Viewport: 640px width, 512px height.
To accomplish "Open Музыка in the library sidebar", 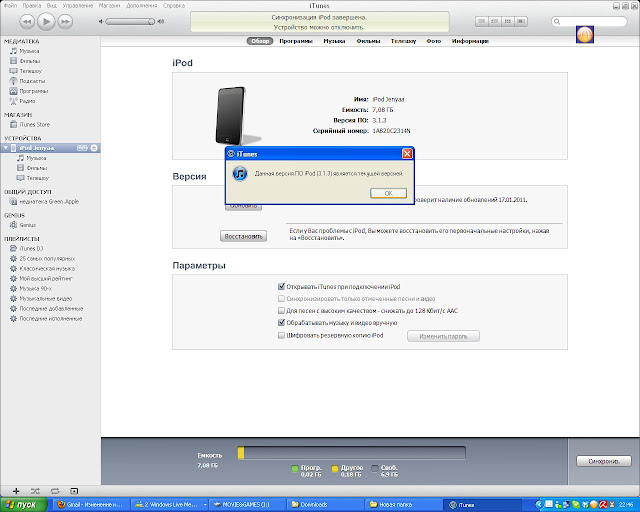I will pos(29,51).
